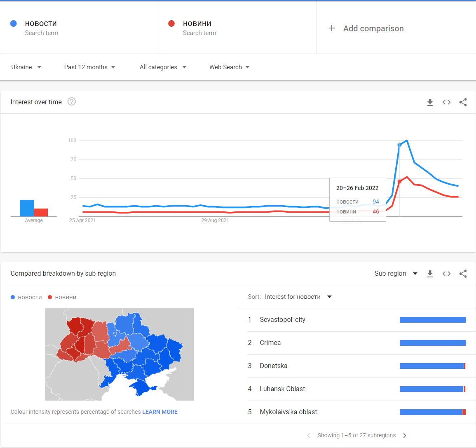This screenshot has width=476, height=448.
Task: Click the blue line peak at 100
Action: (x=407, y=141)
